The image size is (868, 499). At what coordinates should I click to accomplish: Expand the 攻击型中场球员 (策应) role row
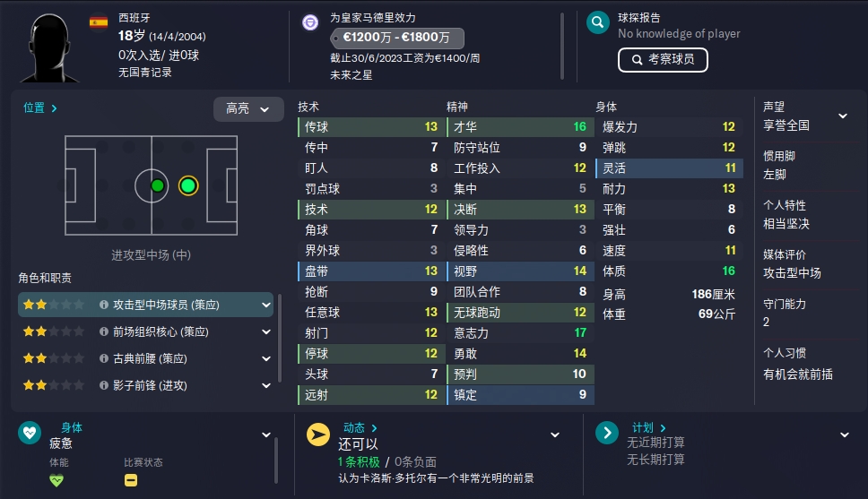pos(145,305)
